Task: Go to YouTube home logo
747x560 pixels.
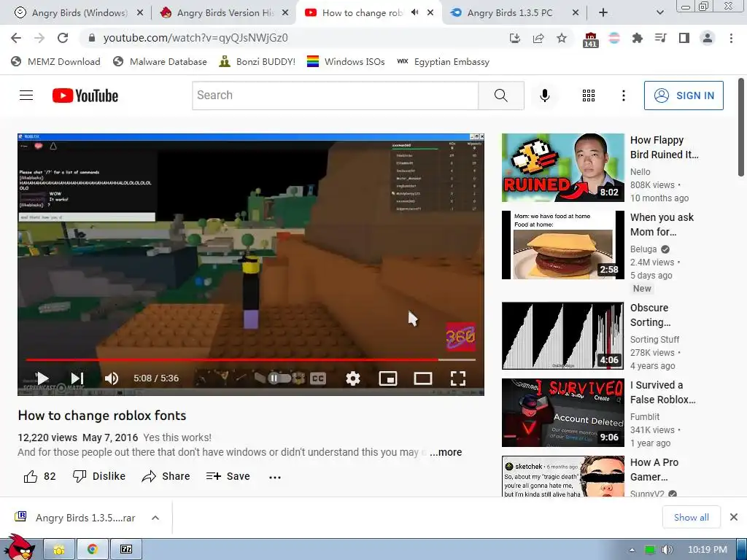Action: coord(85,96)
